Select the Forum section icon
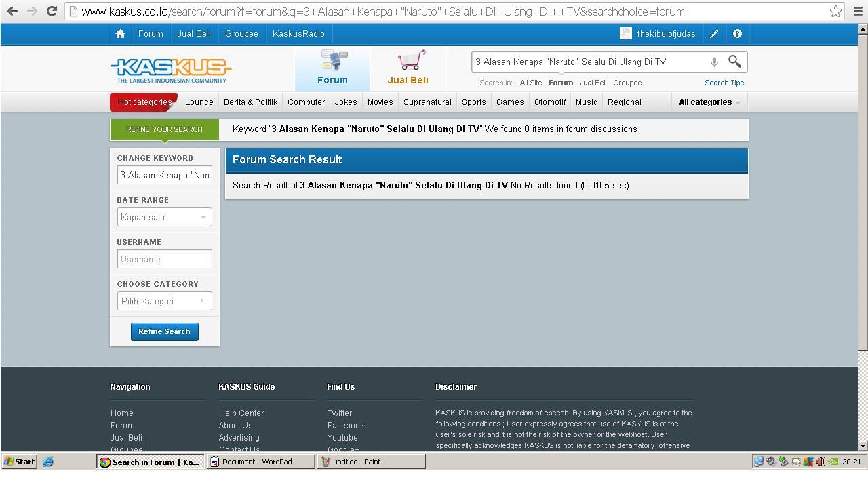The width and height of the screenshot is (868, 488). (x=332, y=68)
